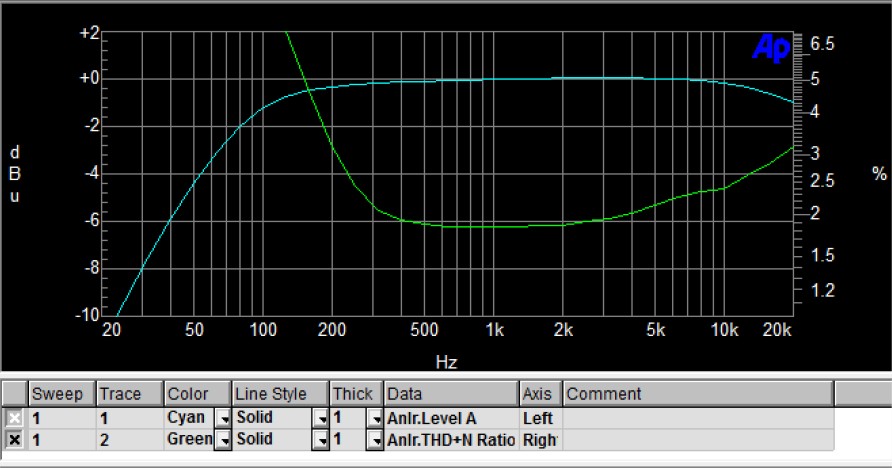Click the Sweep column header

click(62, 394)
